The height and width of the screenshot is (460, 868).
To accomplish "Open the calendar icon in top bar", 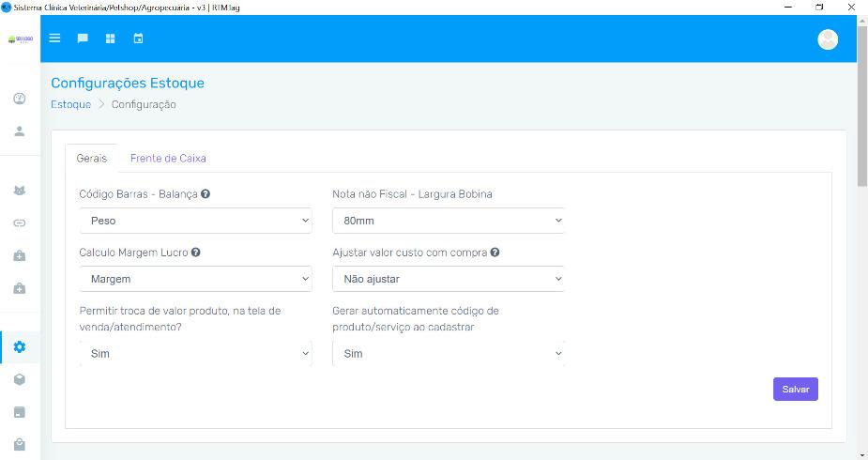I will coord(139,38).
